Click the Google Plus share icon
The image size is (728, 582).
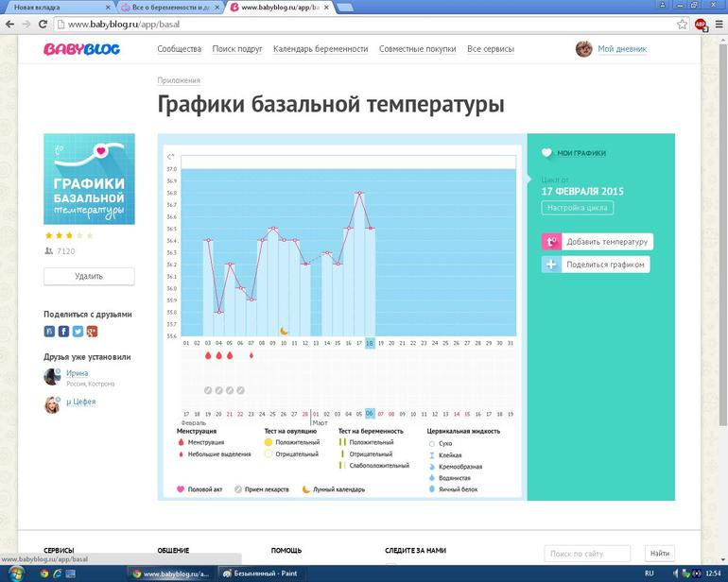point(92,332)
